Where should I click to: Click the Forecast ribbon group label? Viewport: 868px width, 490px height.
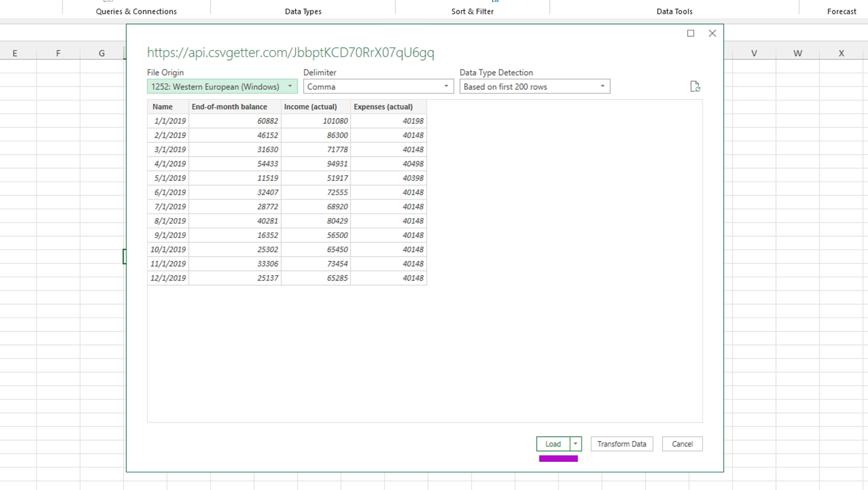(x=841, y=11)
